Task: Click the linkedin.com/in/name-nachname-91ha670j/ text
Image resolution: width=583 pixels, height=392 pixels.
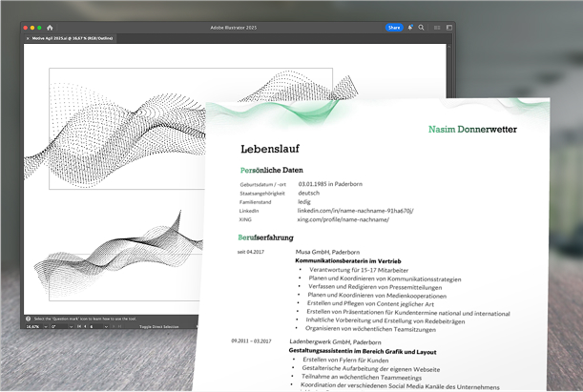Action: coord(355,211)
